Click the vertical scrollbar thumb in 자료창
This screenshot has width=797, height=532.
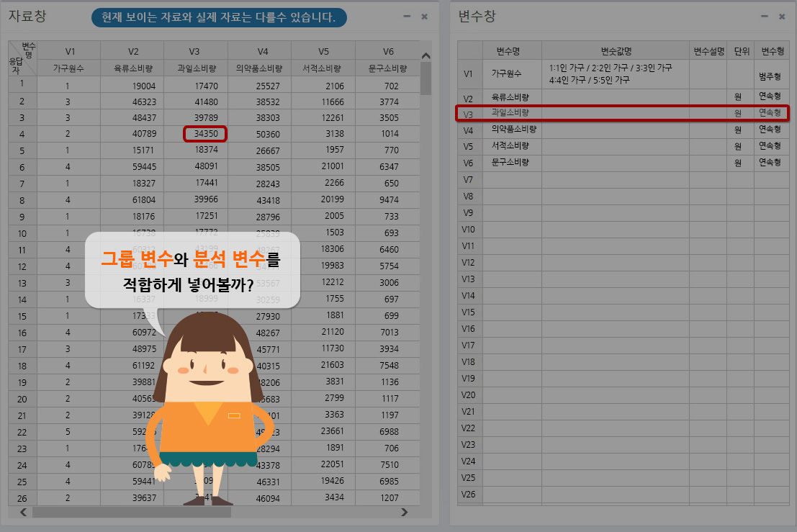426,78
